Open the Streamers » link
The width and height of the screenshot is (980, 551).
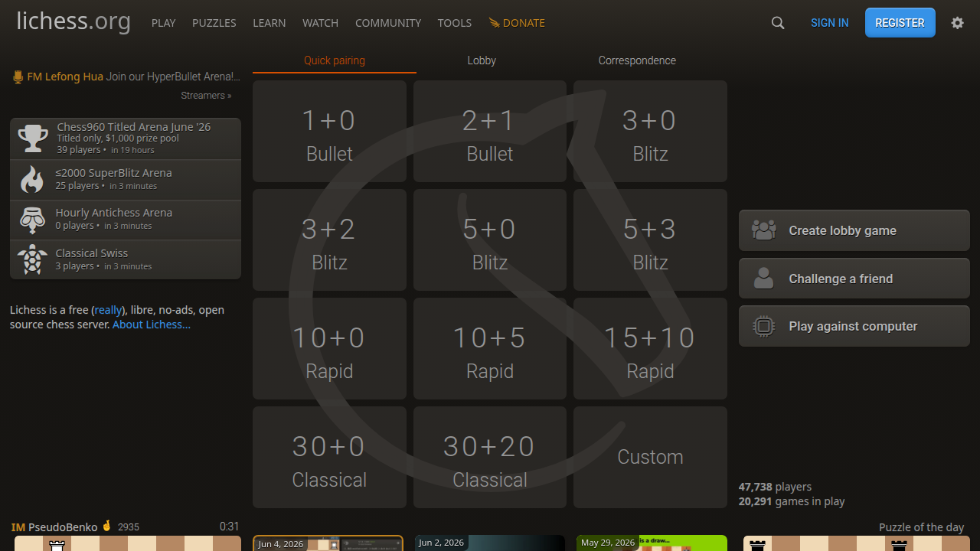[x=206, y=96]
